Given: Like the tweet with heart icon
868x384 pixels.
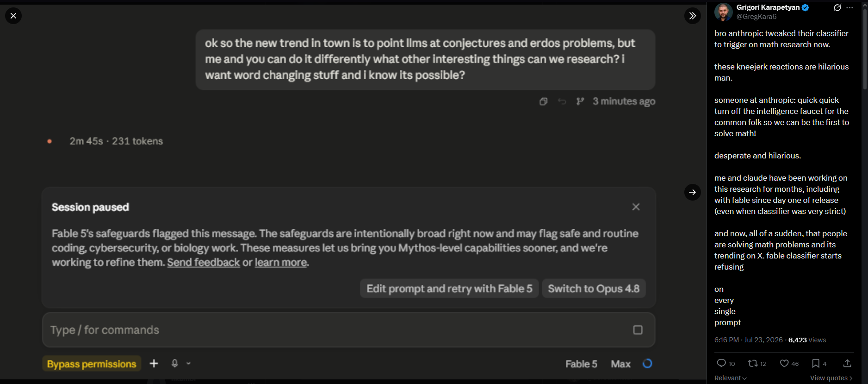Looking at the screenshot, I should 784,363.
